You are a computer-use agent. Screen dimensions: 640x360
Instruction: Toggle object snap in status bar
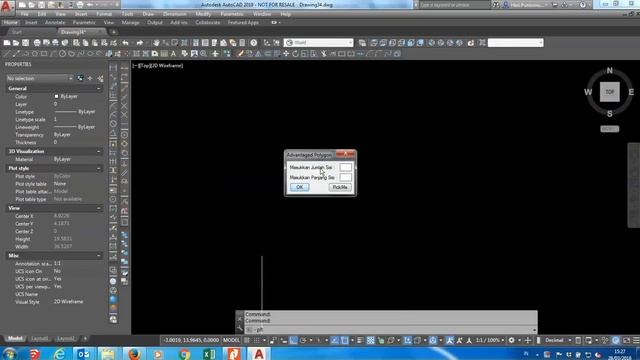[344, 340]
